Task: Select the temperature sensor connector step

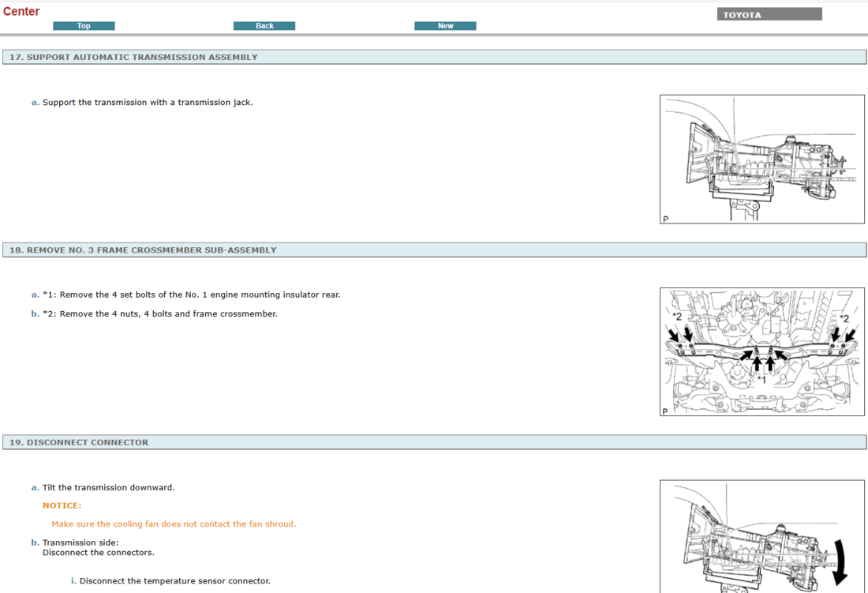Action: [174, 581]
